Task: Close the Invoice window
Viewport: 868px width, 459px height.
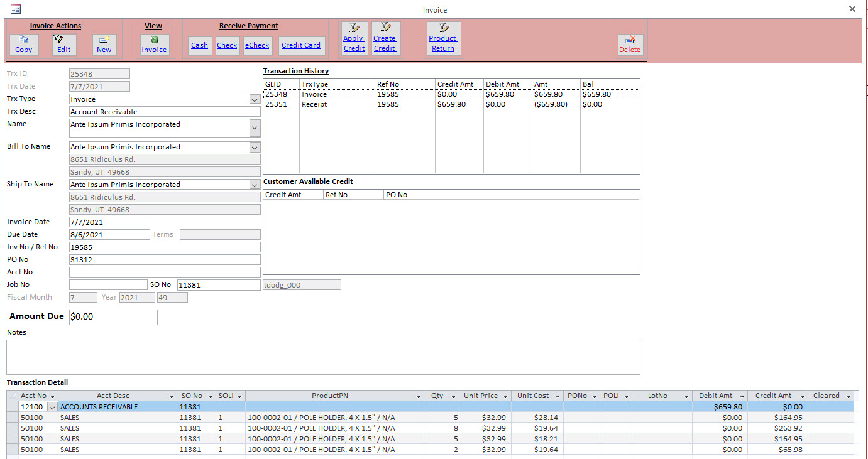Action: tap(852, 9)
